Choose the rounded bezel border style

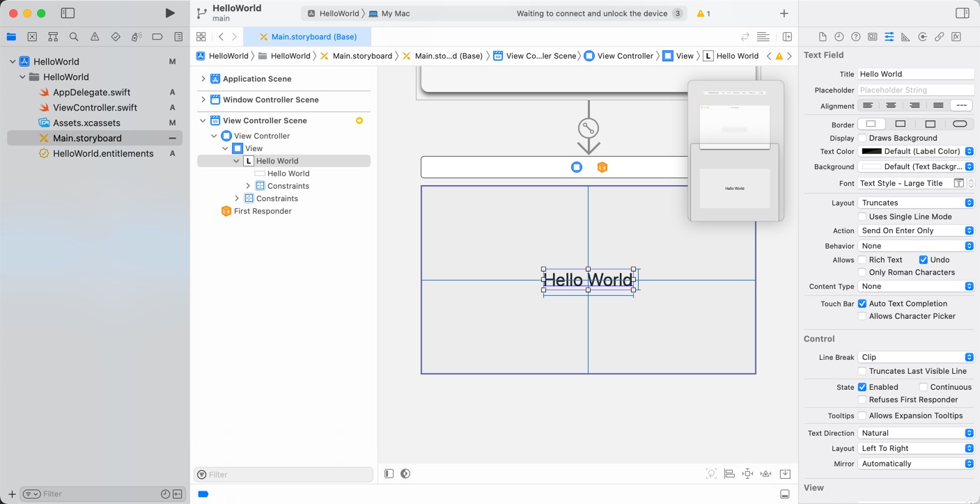[960, 125]
